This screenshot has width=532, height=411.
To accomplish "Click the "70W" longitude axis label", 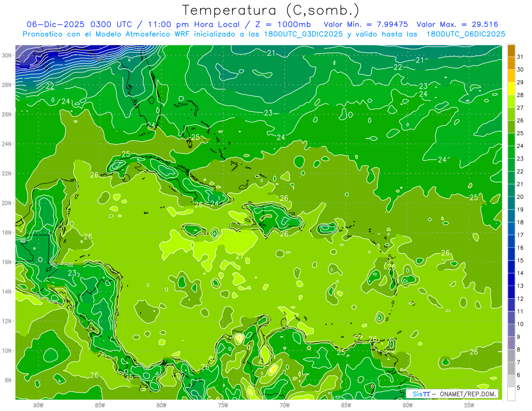I will [x=285, y=405].
